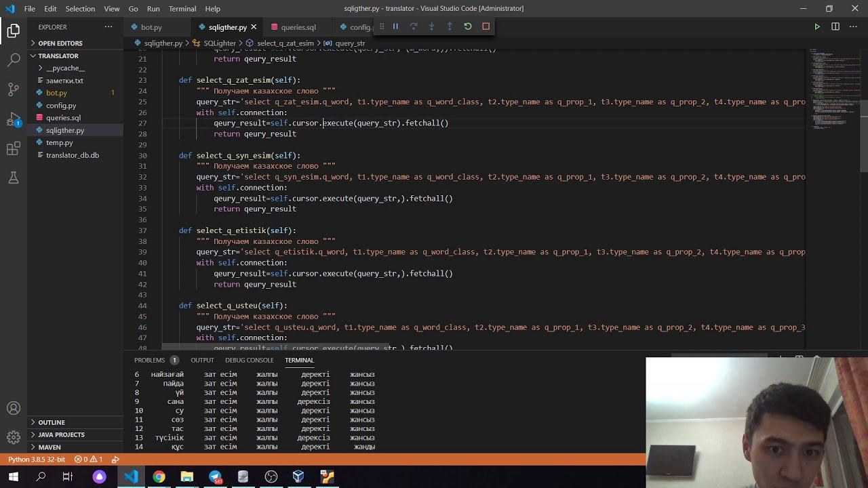
Task: Click query_str in the breadcrumb
Action: [350, 43]
